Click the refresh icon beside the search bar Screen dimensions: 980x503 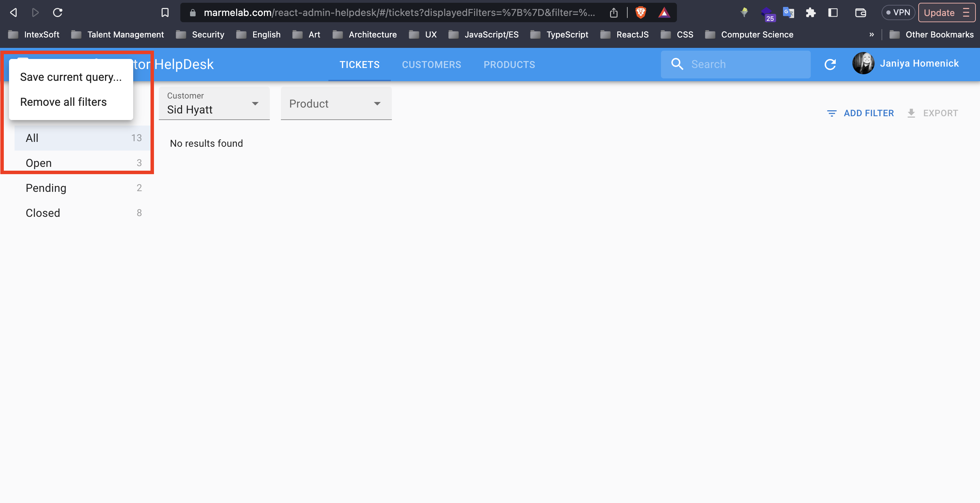[831, 64]
